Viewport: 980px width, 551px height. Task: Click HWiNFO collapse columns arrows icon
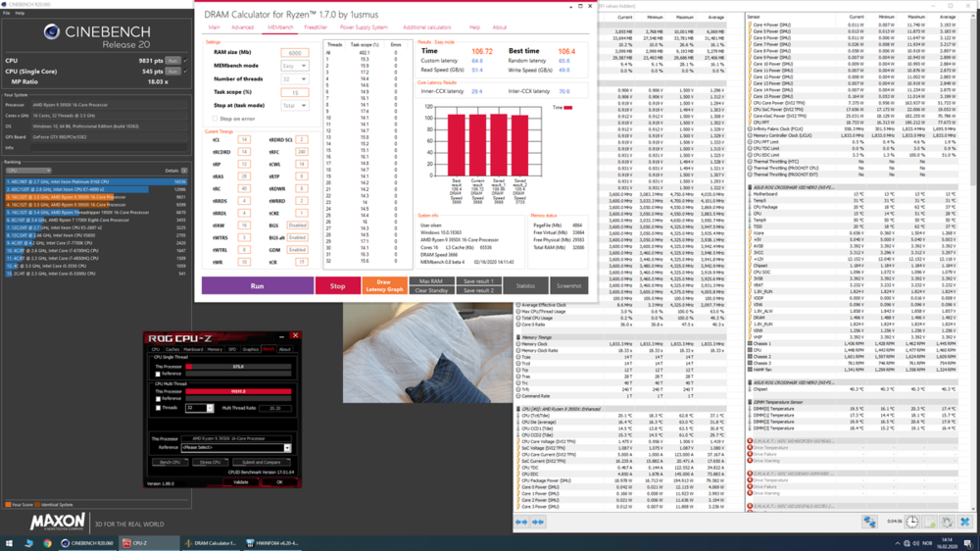click(537, 522)
